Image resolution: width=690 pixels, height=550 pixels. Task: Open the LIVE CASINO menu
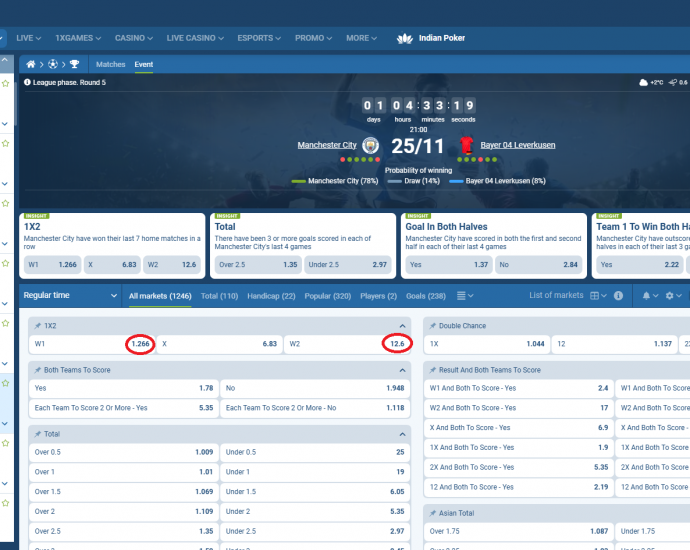coord(195,38)
